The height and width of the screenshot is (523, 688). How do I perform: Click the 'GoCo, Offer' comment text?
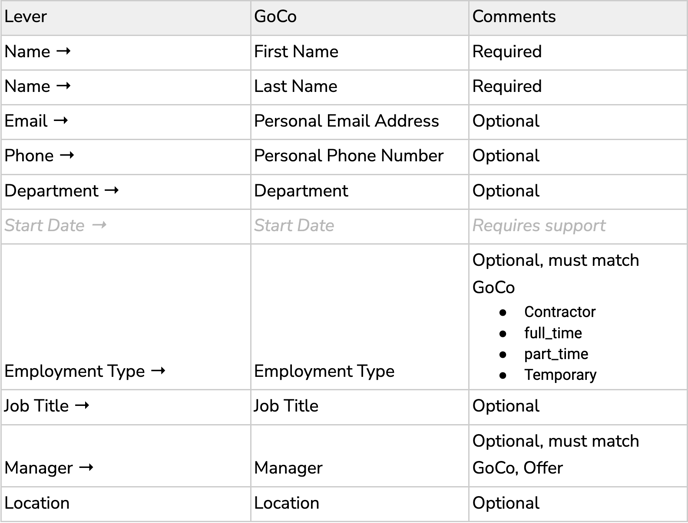pos(517,468)
